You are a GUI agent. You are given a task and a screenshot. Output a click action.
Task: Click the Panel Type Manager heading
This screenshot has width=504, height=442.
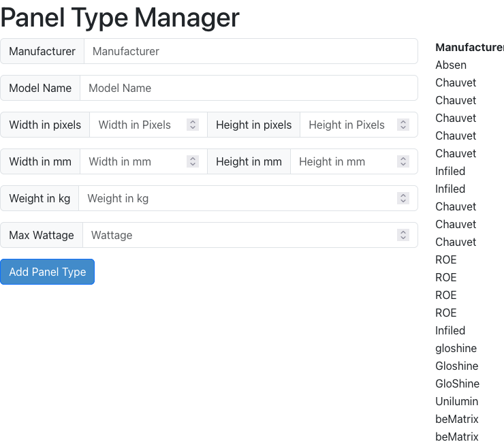(x=120, y=18)
